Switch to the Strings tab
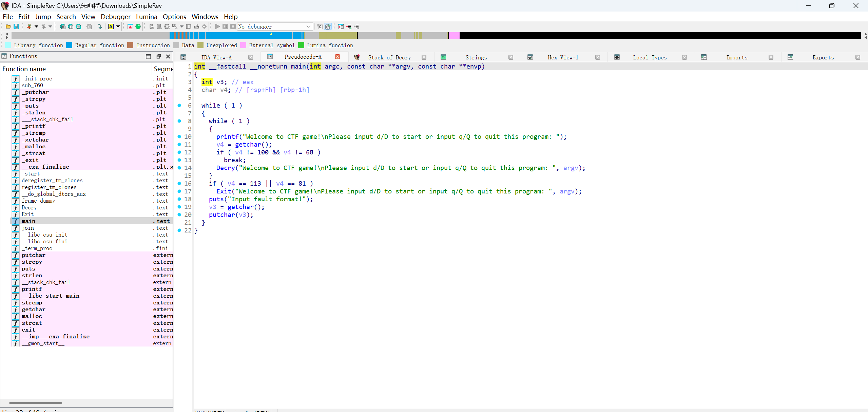The image size is (868, 412). click(x=476, y=57)
